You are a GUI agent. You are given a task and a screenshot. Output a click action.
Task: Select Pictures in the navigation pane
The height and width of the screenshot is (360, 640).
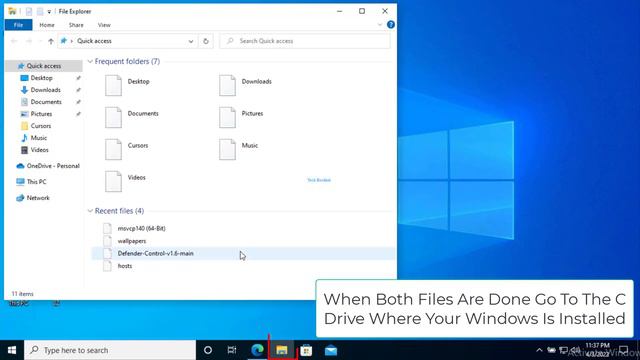tap(41, 114)
